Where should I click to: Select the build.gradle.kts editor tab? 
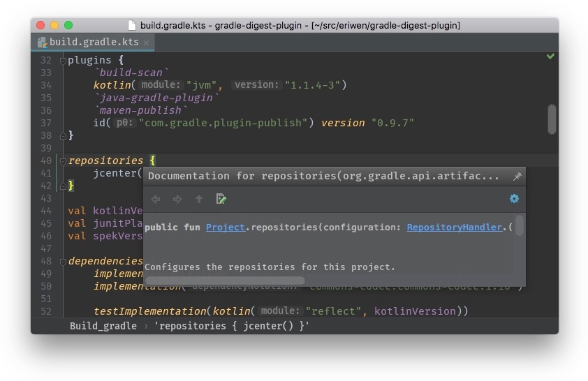coord(93,42)
